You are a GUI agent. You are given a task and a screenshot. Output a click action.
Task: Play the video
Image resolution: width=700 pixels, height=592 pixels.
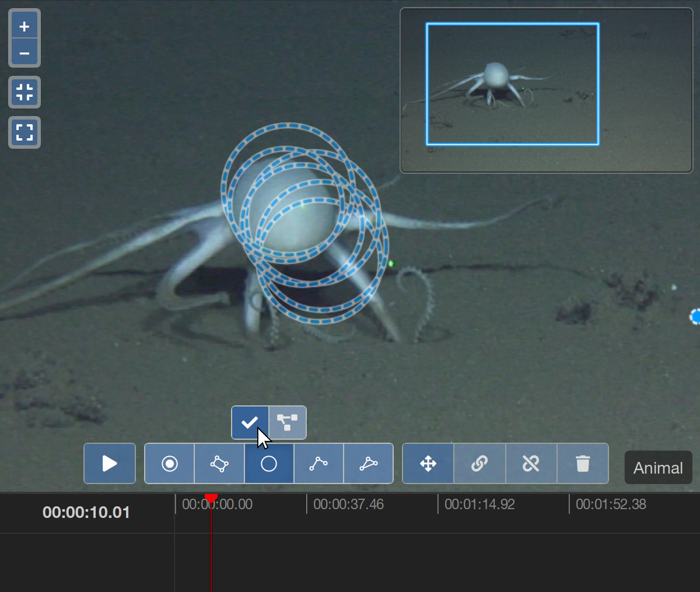coord(110,464)
